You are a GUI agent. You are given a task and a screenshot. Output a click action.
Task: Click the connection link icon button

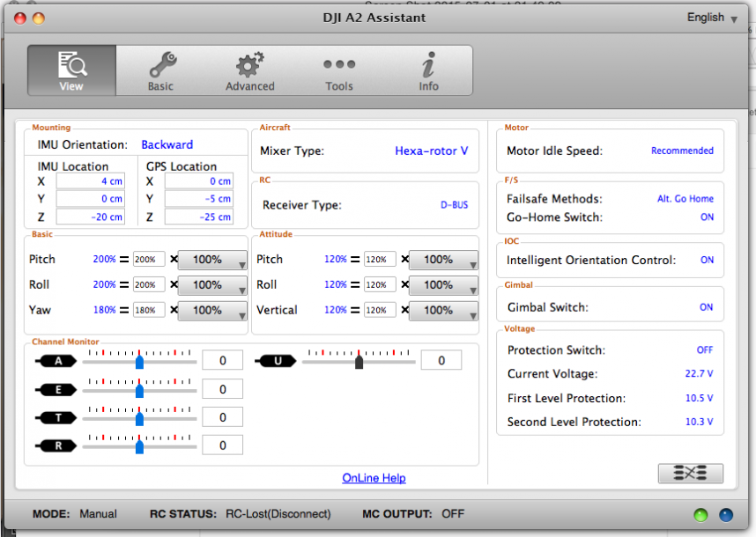tap(691, 474)
